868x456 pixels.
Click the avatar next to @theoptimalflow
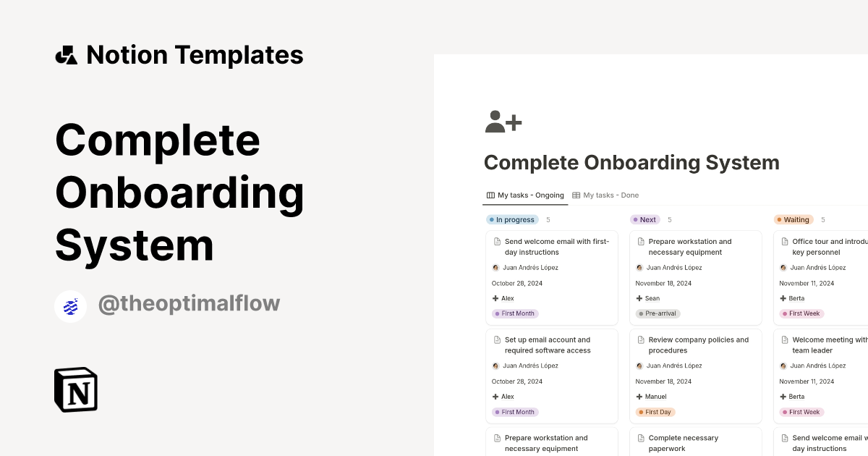pos(70,305)
